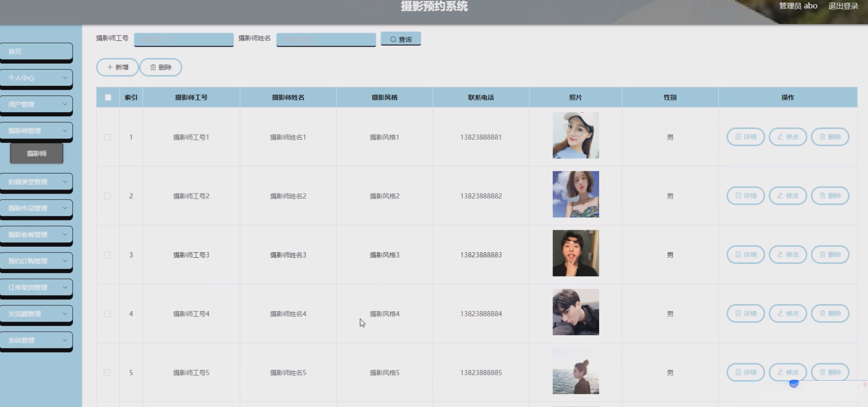The height and width of the screenshot is (407, 868).
Task: Open 详情 for 摄影师工号2 row
Action: click(x=745, y=196)
